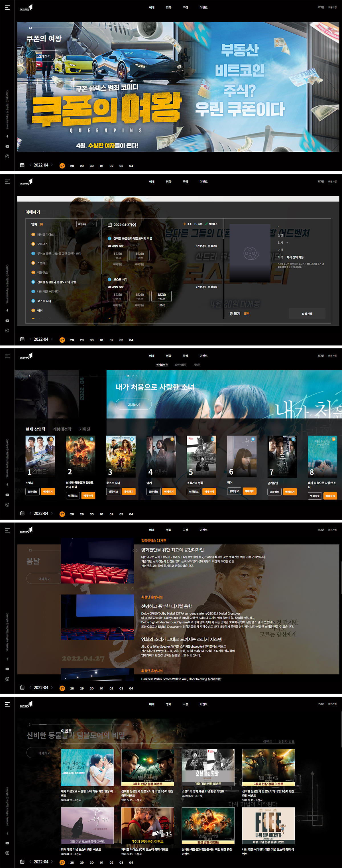Open 영화정보 for 공기살인

click(x=275, y=492)
